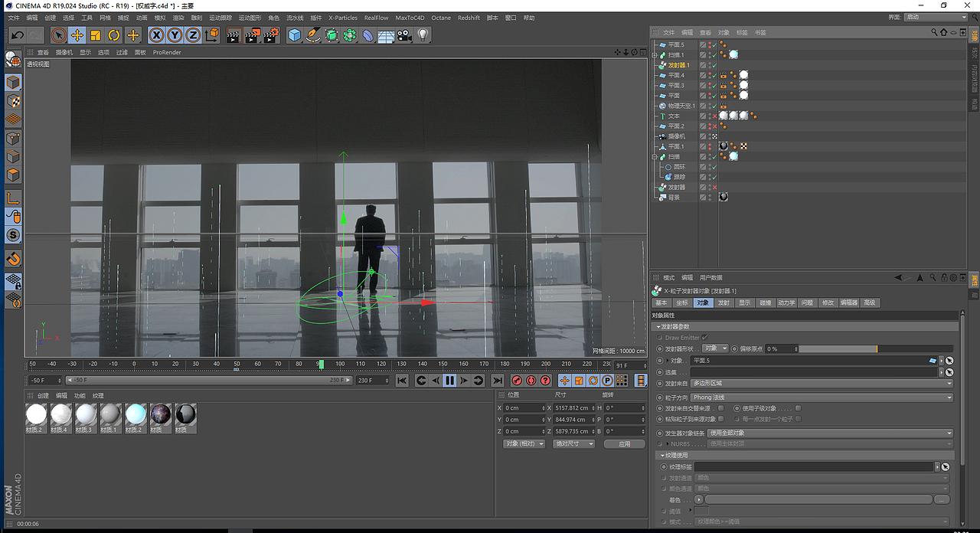Open the X-Particles menu
The image size is (980, 533).
coord(343,18)
